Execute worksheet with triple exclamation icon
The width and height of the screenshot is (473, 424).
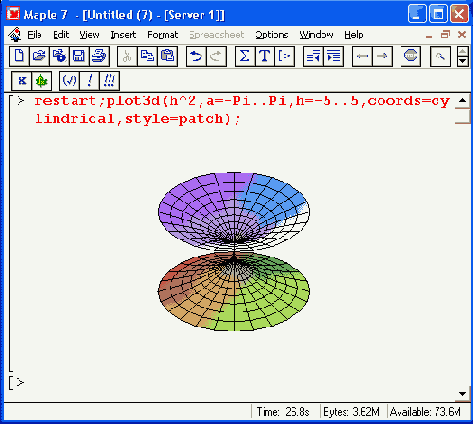tap(109, 81)
